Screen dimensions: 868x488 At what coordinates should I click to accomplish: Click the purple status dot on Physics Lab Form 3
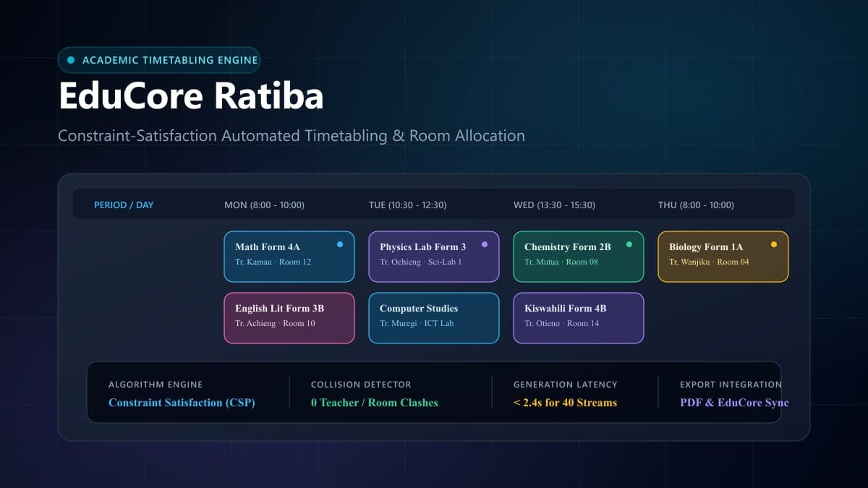click(x=485, y=244)
